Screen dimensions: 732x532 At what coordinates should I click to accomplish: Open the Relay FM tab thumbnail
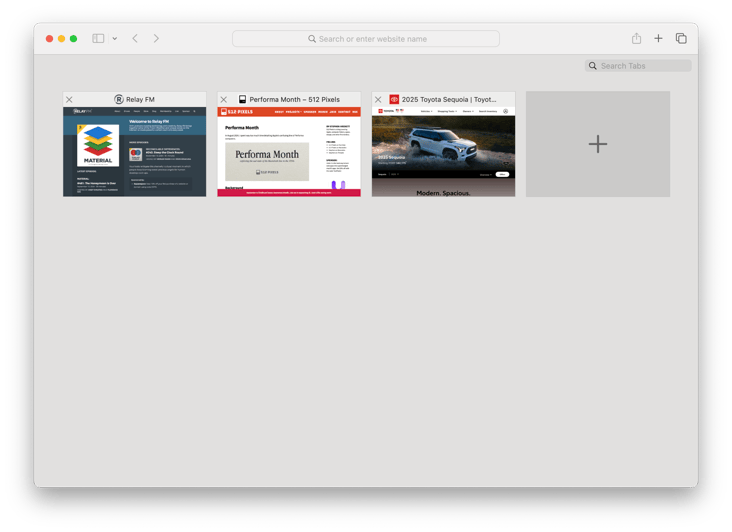coord(134,152)
